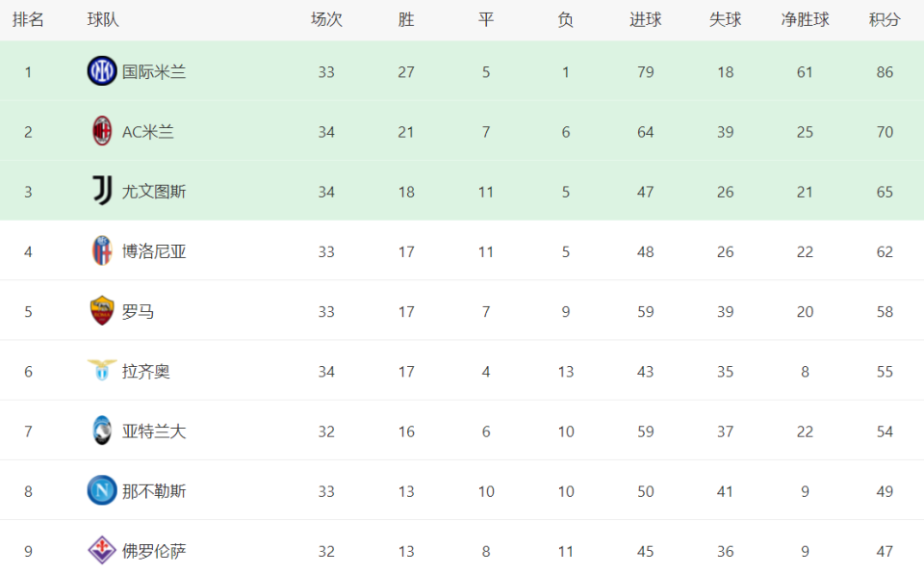The width and height of the screenshot is (924, 575).
Task: Click the 拉齐奥 team name
Action: (145, 372)
